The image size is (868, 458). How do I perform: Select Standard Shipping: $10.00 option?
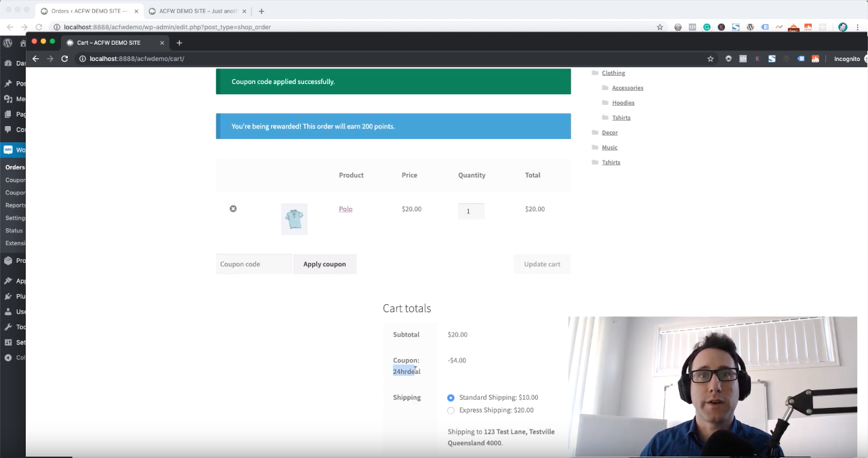pyautogui.click(x=451, y=398)
